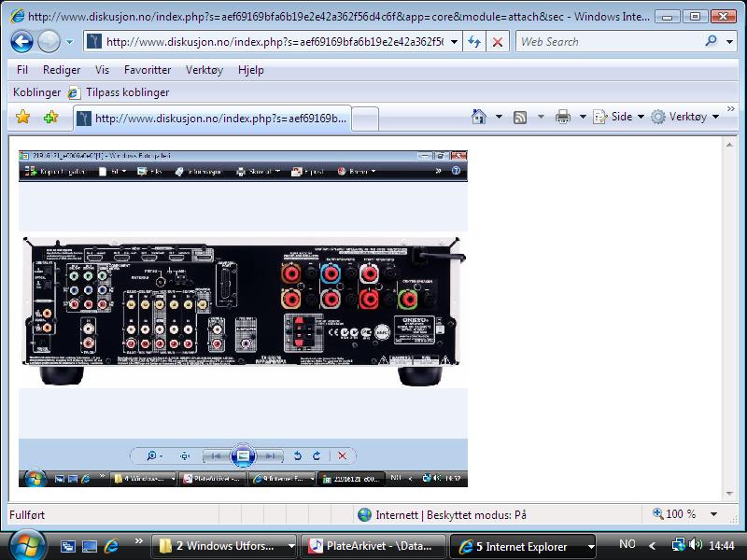Stop loading with the red X button

coord(498,42)
